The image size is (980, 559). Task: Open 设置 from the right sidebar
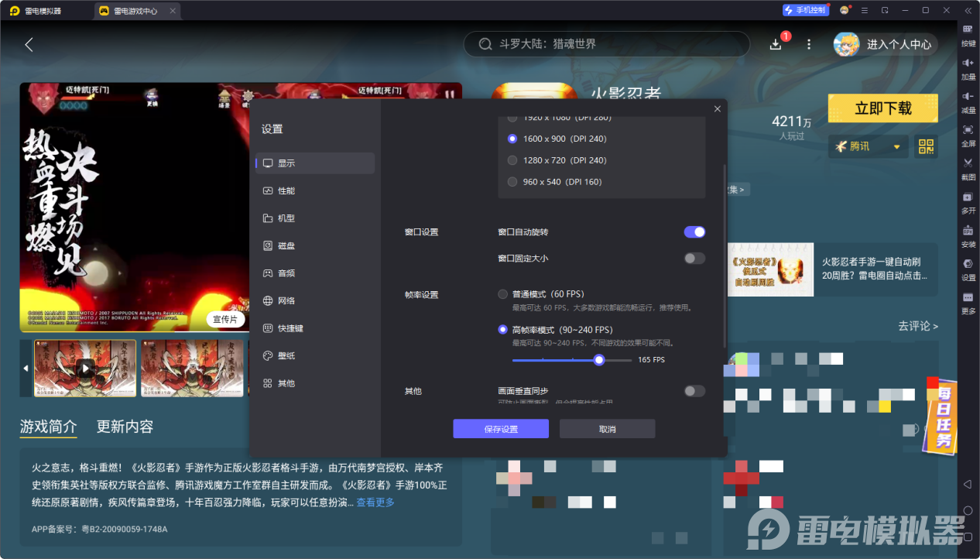[968, 268]
